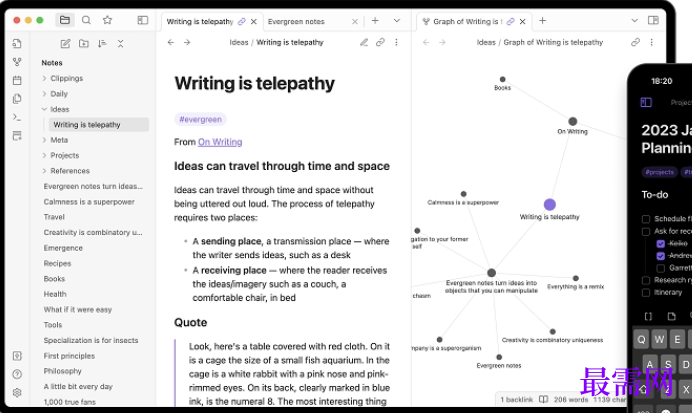Check the Ask for recs task on phone
692x413 pixels.
coord(646,231)
